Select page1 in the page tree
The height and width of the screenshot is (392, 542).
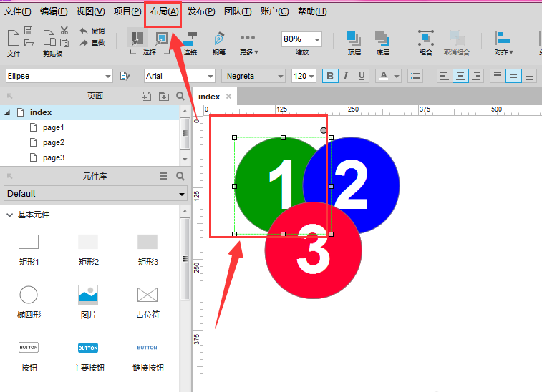click(x=54, y=128)
